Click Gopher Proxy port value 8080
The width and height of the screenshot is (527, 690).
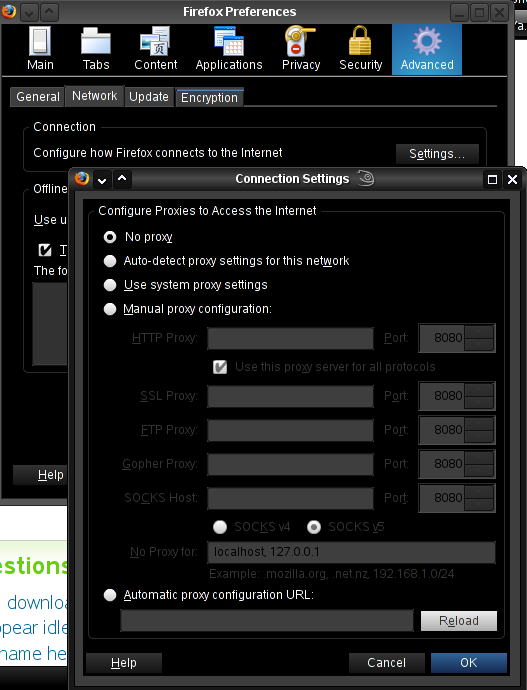coord(448,464)
